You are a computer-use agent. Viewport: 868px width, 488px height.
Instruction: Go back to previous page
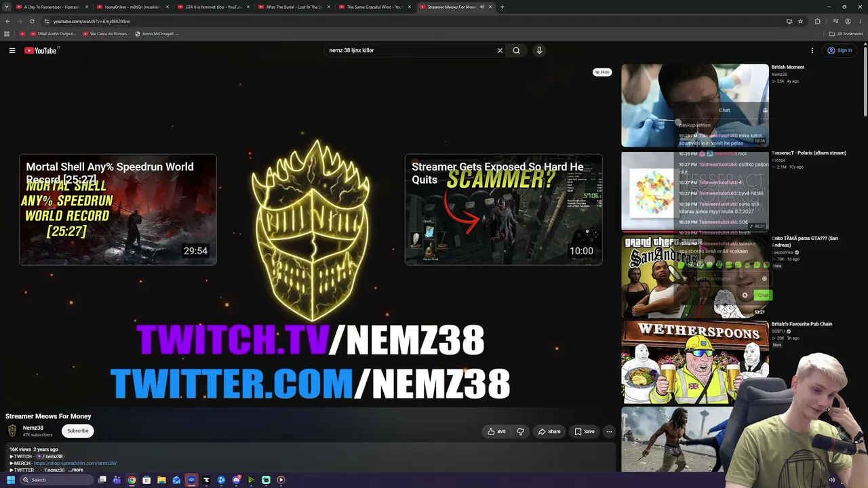click(7, 21)
